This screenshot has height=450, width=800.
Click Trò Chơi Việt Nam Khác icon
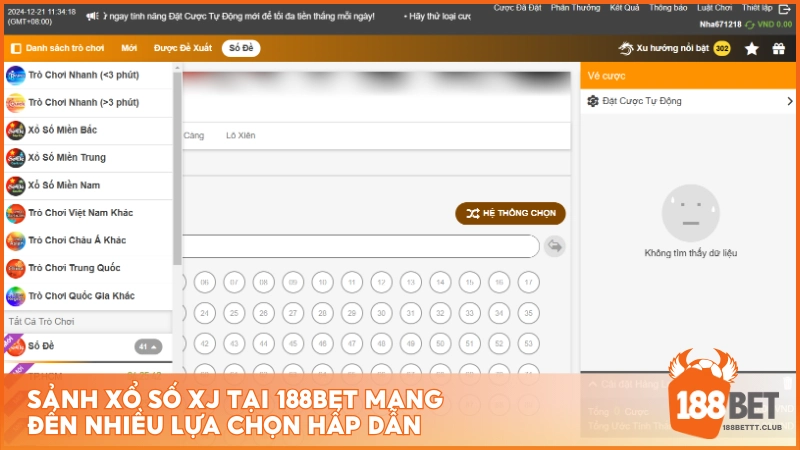pos(15,213)
